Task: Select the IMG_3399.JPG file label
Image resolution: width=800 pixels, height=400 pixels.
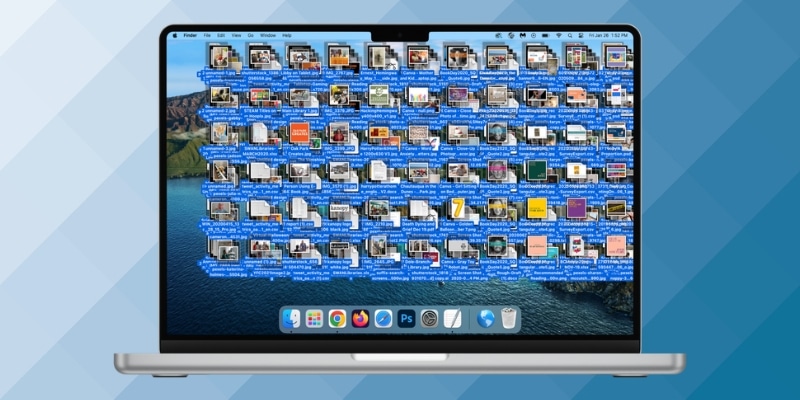Action: point(339,148)
